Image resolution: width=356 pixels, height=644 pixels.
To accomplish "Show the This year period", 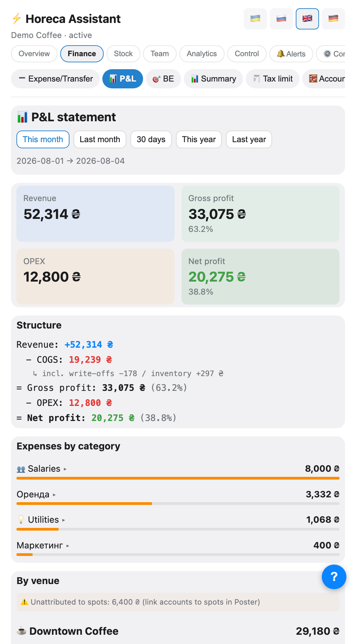I will [x=199, y=139].
